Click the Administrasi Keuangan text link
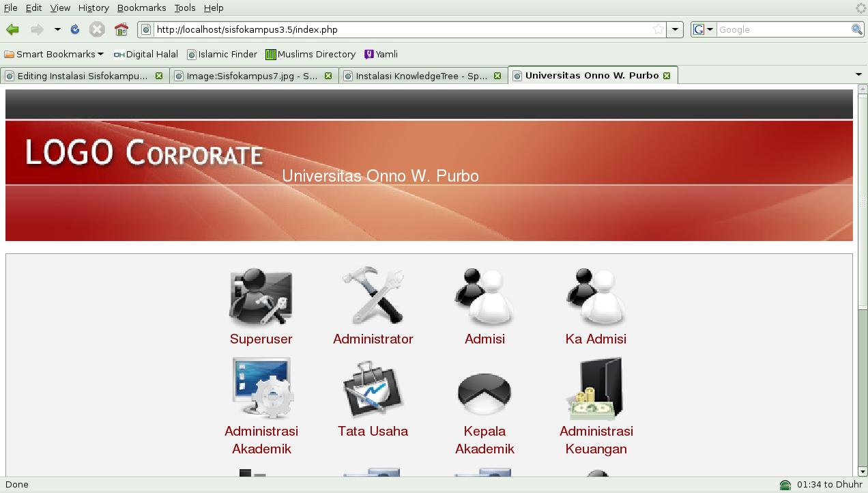The width and height of the screenshot is (868, 493). pos(596,440)
